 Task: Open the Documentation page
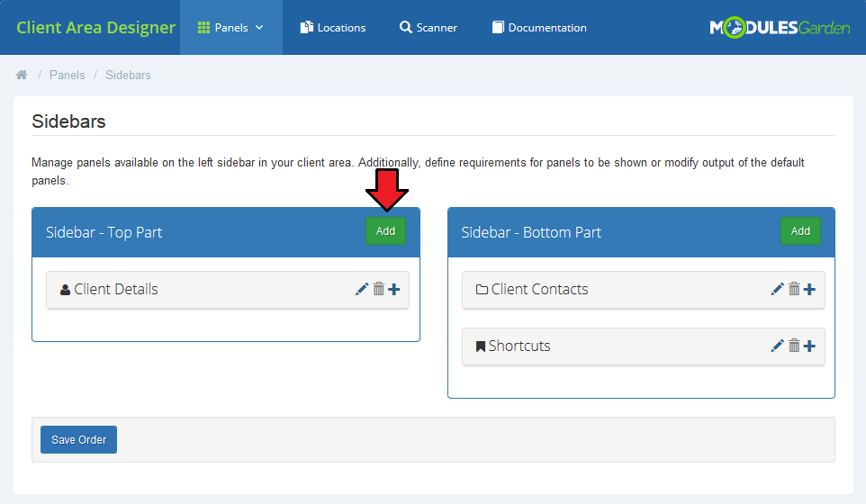click(x=539, y=28)
